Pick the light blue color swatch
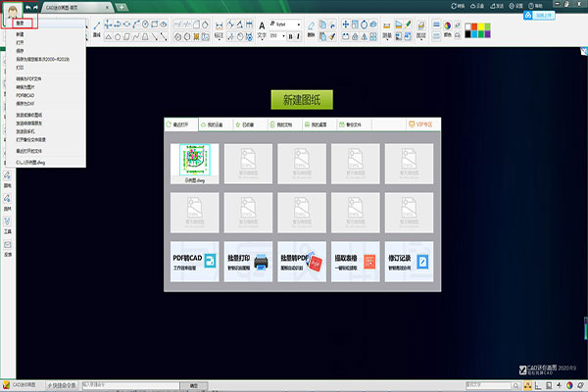This screenshot has height=392, width=588. (x=474, y=34)
